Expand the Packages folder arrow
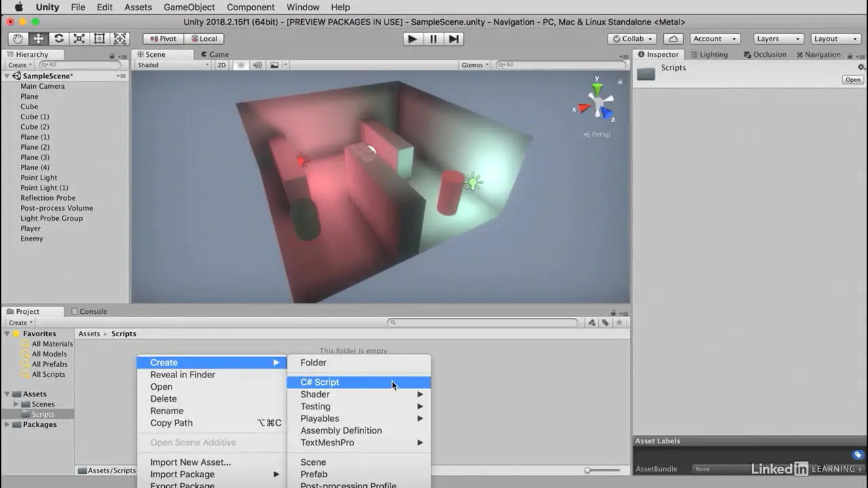 click(7, 424)
